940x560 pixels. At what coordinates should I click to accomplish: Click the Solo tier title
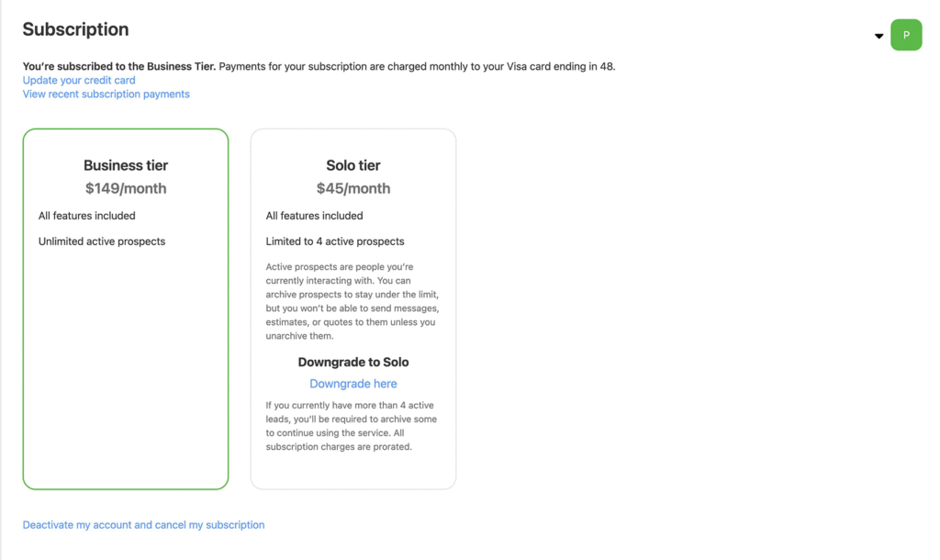click(x=353, y=165)
